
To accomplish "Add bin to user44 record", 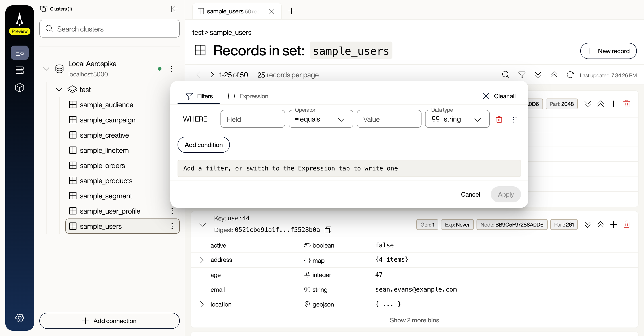I will (614, 224).
